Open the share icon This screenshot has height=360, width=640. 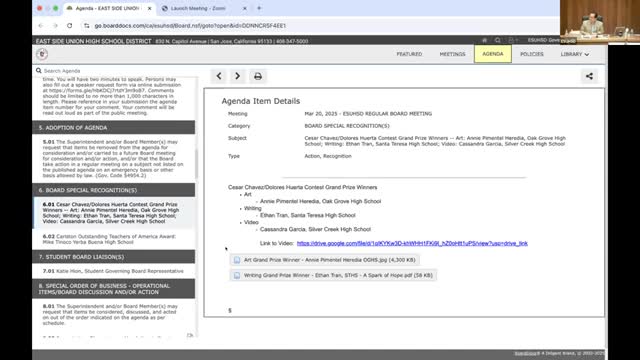point(589,76)
